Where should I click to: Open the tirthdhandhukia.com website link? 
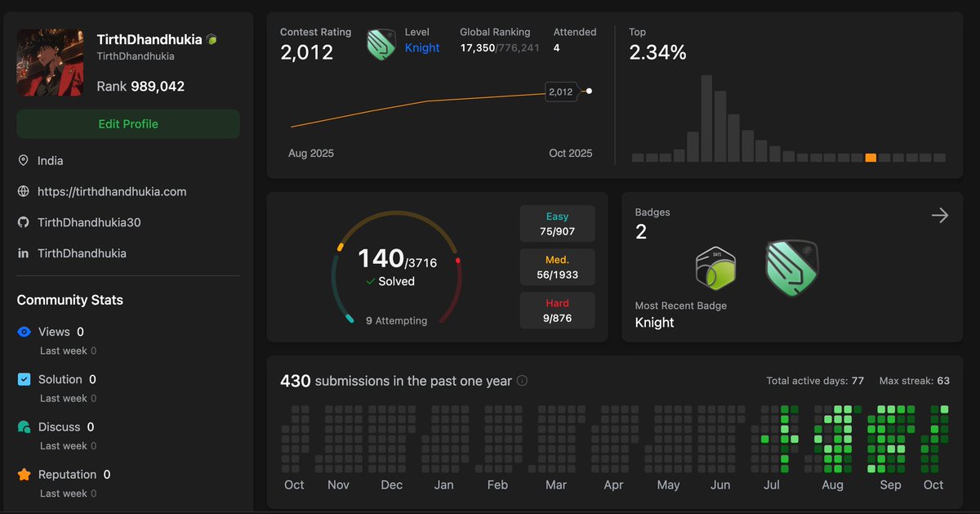pyautogui.click(x=112, y=191)
